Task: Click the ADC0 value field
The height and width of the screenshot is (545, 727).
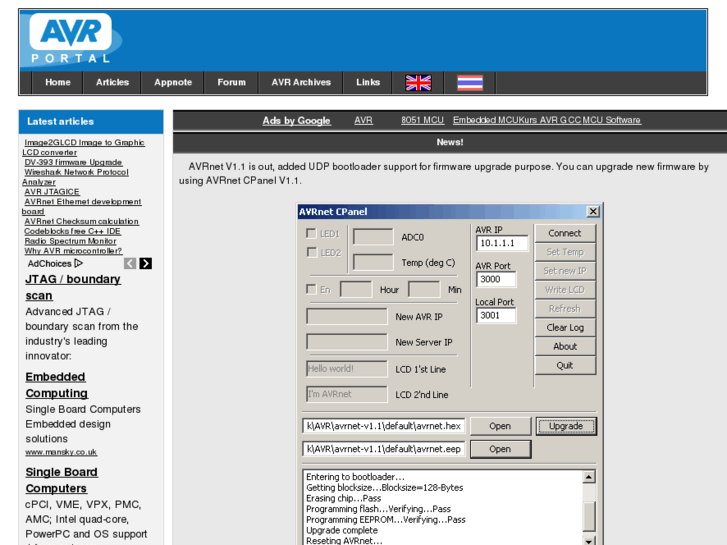Action: pyautogui.click(x=373, y=237)
